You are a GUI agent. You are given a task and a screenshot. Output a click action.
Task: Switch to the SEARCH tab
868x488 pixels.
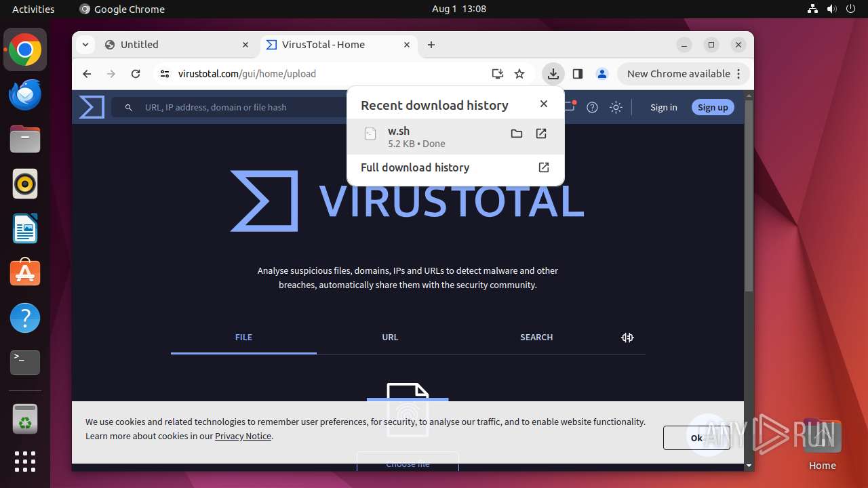(536, 338)
